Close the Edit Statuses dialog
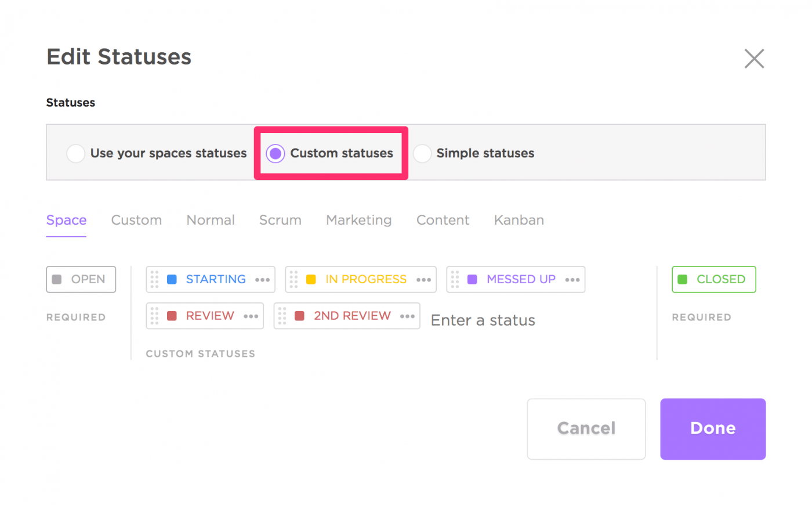This screenshot has width=812, height=505. click(x=754, y=59)
